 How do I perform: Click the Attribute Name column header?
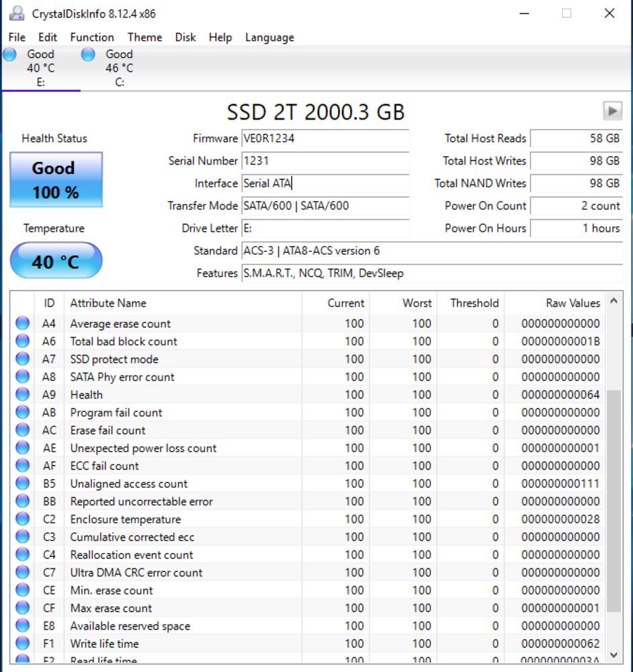click(x=183, y=303)
